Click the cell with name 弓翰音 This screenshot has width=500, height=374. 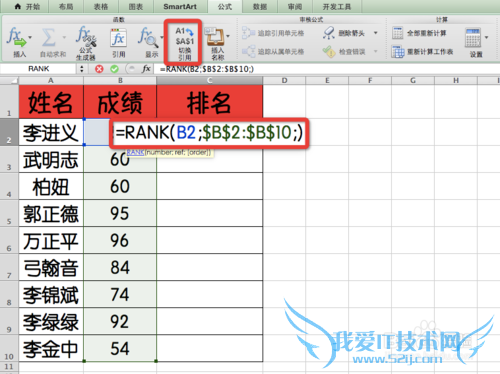51,267
